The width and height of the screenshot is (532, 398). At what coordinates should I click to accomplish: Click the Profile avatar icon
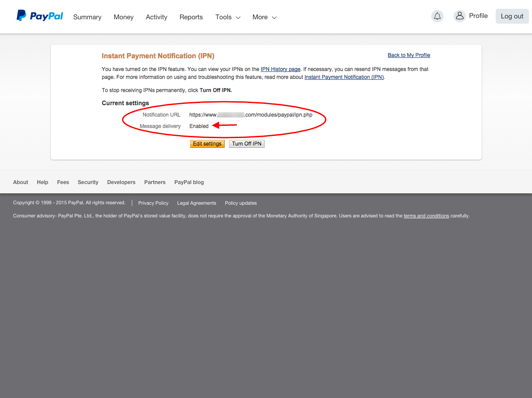coord(459,16)
